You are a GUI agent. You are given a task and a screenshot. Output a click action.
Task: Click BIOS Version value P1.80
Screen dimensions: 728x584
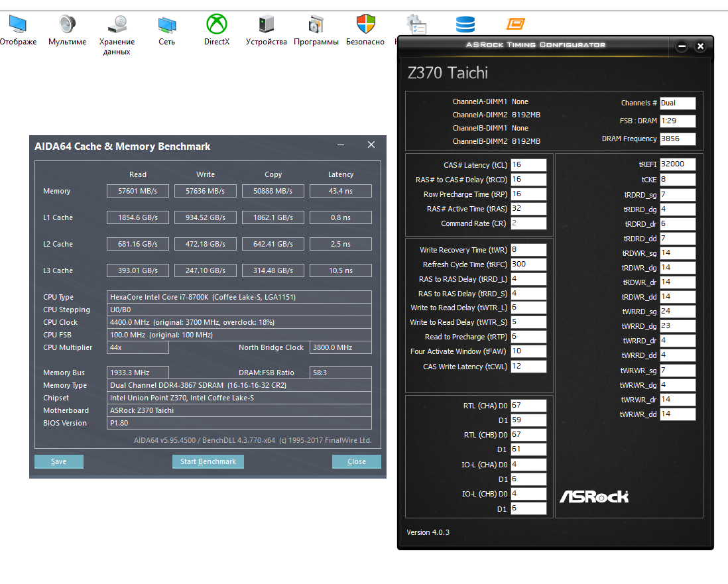[x=239, y=423]
